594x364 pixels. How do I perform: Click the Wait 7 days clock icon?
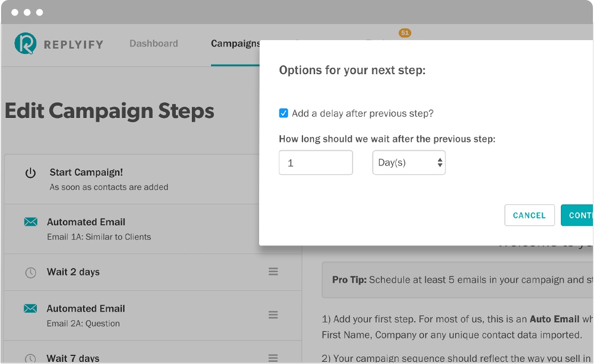pos(30,358)
